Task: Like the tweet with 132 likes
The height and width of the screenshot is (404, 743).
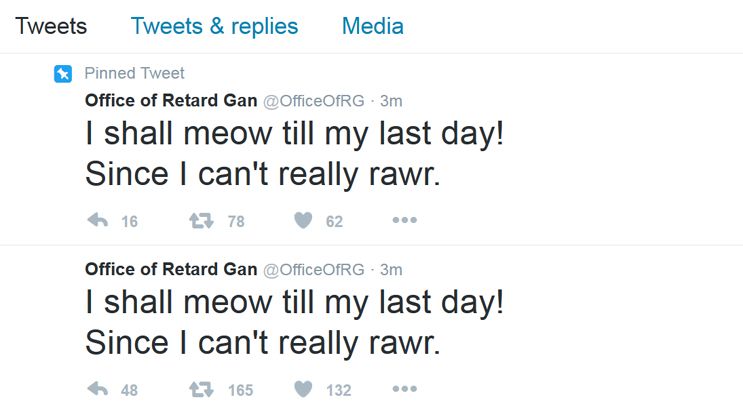Action: pos(303,389)
